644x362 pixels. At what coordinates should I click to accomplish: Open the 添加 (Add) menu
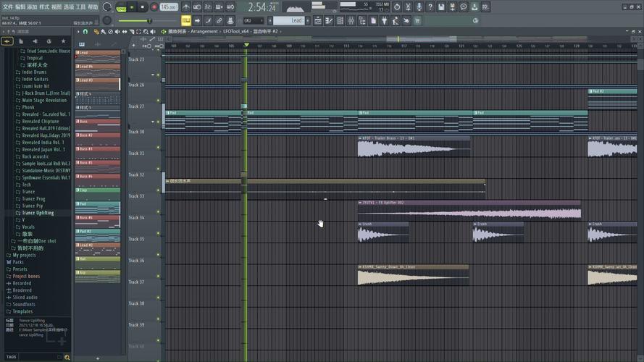[x=32, y=7]
